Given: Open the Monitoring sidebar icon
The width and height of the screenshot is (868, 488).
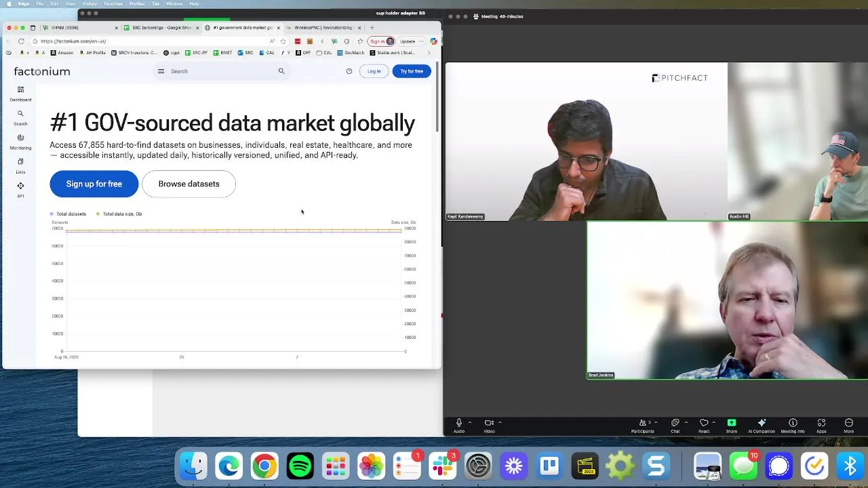Looking at the screenshot, I should (x=20, y=142).
